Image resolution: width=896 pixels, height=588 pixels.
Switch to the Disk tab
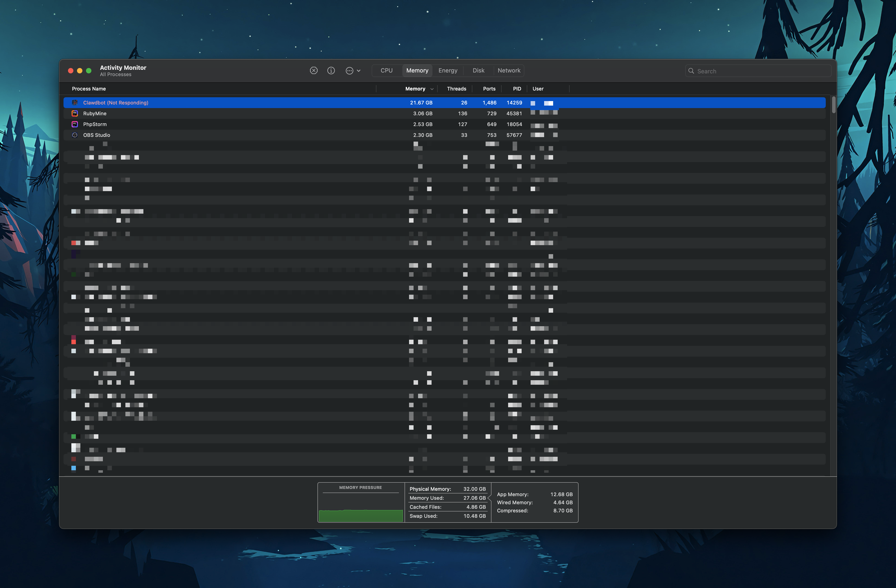478,70
